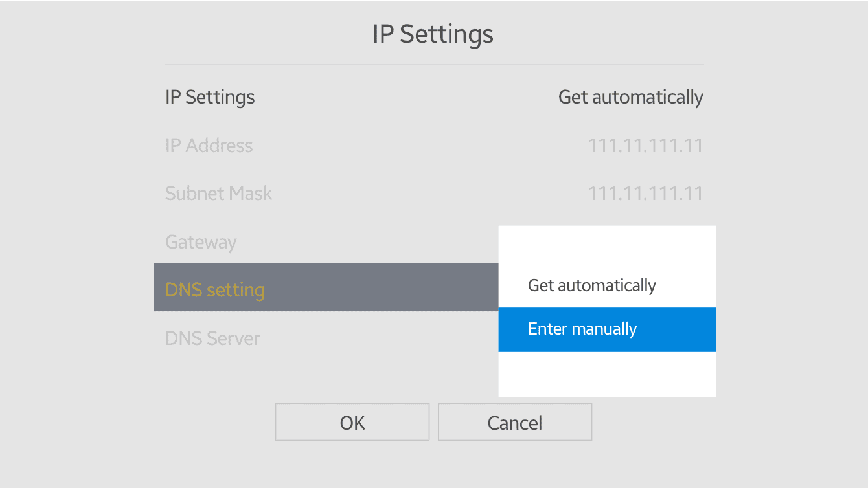Click the DNS Server entry

pos(212,338)
